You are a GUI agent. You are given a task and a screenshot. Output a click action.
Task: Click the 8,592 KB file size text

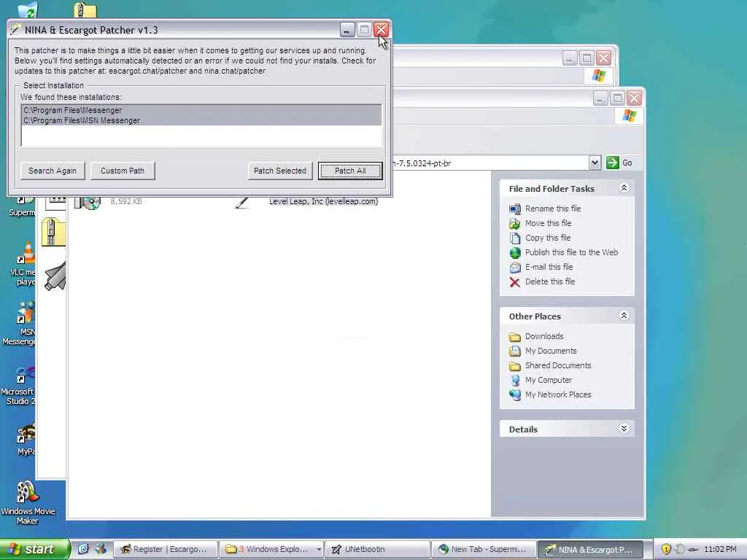tap(125, 201)
